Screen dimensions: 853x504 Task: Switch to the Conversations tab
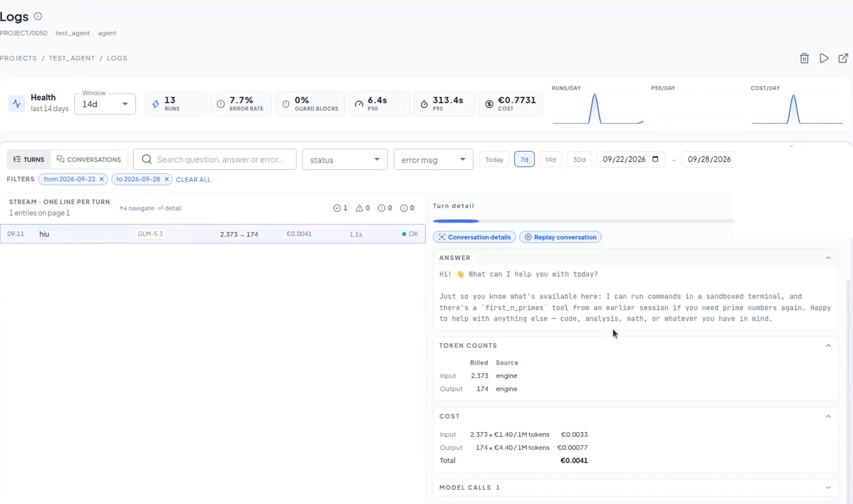point(89,159)
